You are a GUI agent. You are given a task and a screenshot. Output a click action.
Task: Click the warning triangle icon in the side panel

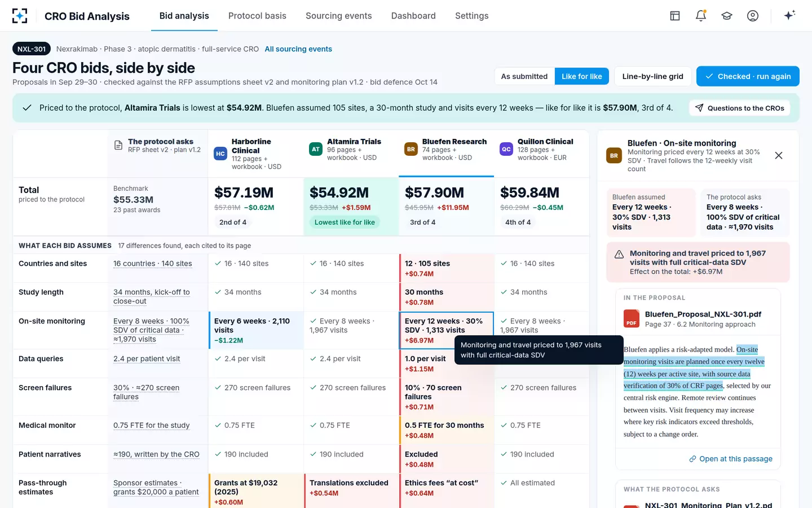[x=619, y=254]
